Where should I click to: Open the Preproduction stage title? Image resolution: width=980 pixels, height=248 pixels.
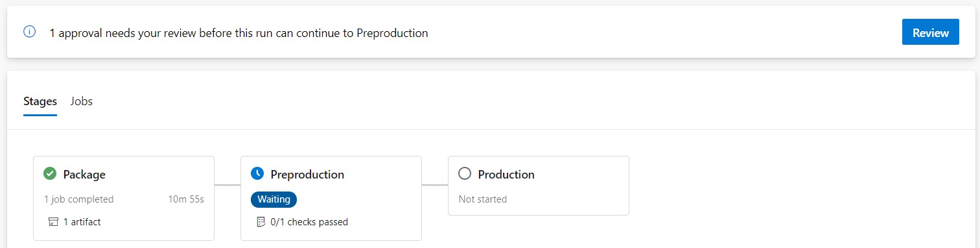tap(307, 175)
